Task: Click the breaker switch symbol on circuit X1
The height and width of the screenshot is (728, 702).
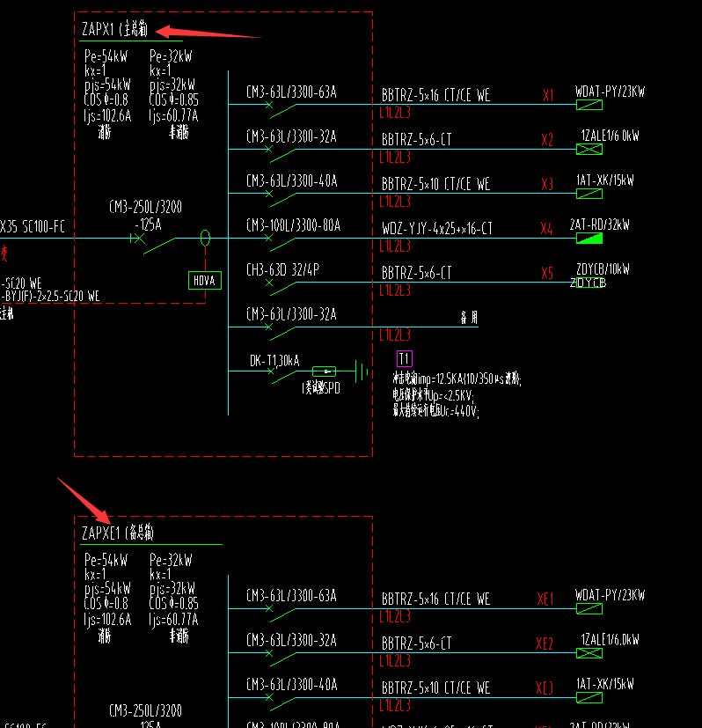Action: [282, 109]
